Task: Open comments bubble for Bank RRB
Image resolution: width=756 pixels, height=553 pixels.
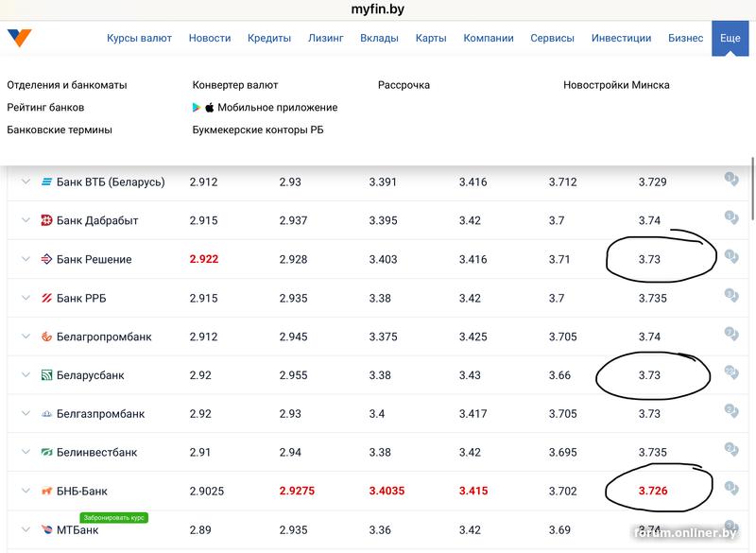Action: pos(730,296)
